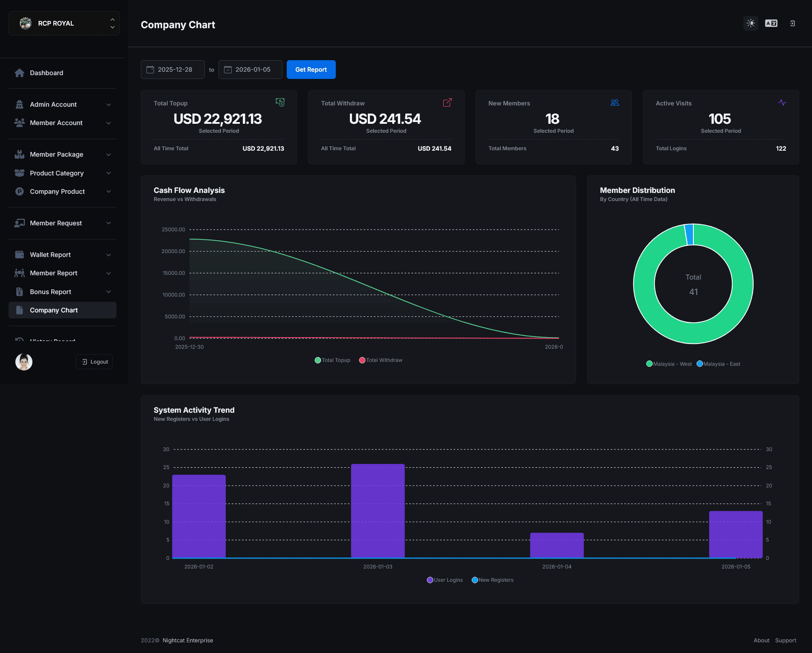
Task: Expand the Member Package section
Action: tap(62, 155)
